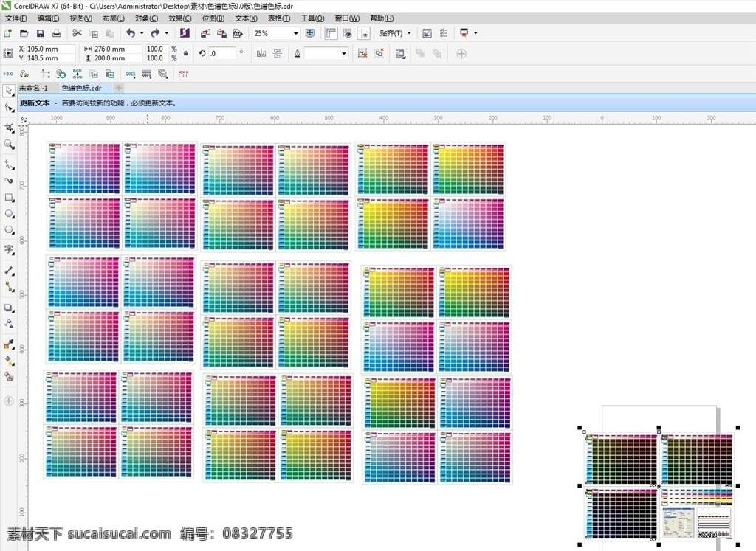
Task: Click the Publish to PDF icon
Action: click(x=238, y=33)
